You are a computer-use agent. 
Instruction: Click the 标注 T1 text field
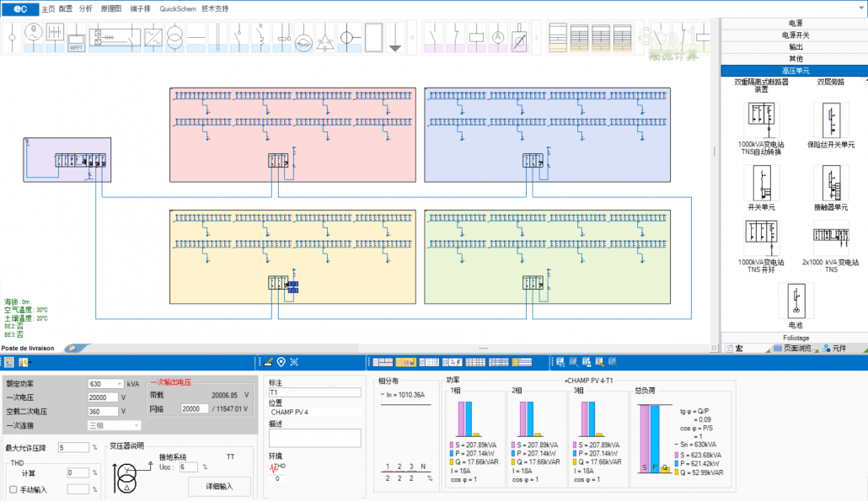(x=314, y=392)
